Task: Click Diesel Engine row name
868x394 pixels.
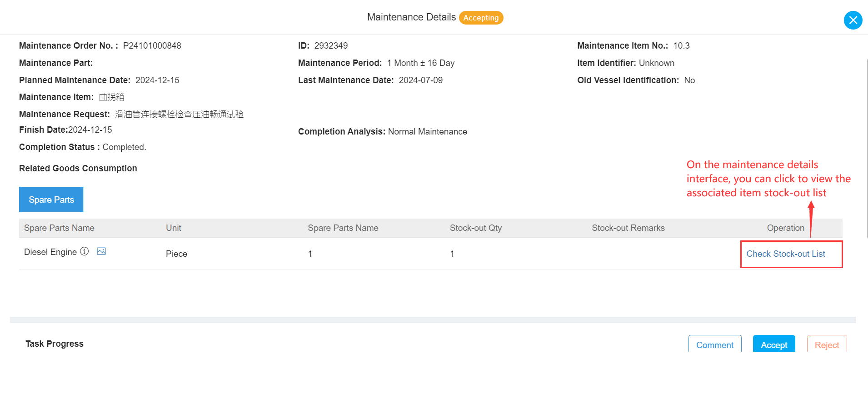Action: (x=50, y=252)
